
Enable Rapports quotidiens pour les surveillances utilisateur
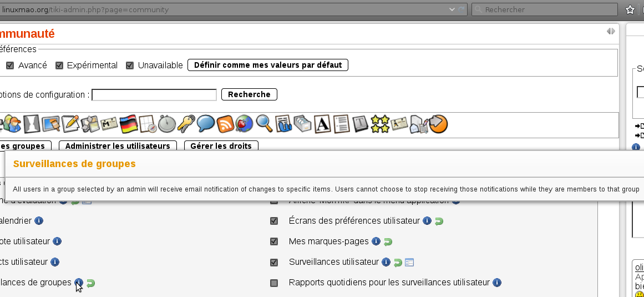coord(274,283)
